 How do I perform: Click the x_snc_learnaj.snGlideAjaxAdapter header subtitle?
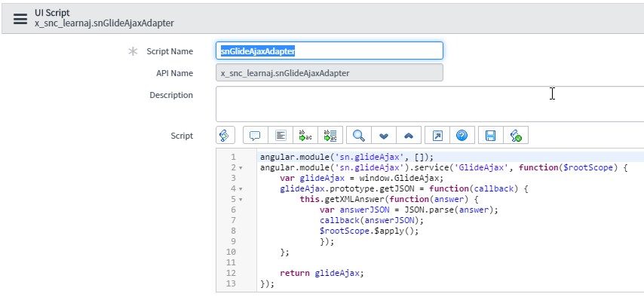point(104,23)
